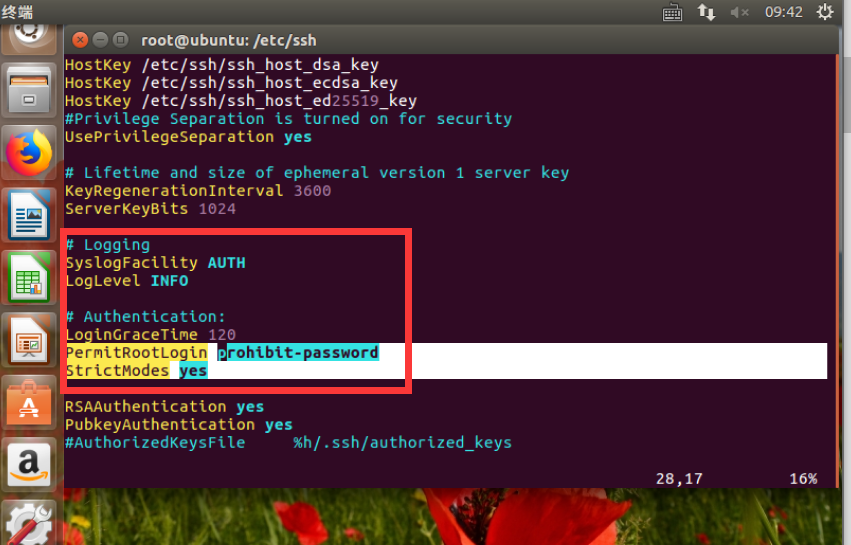851x545 pixels.
Task: Click the Lifetime and size comment line
Action: point(317,173)
